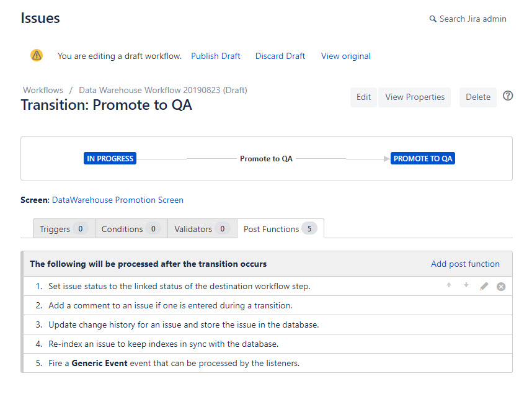Select the Post Functions tab
Image resolution: width=532 pixels, height=394 pixels.
(x=281, y=228)
